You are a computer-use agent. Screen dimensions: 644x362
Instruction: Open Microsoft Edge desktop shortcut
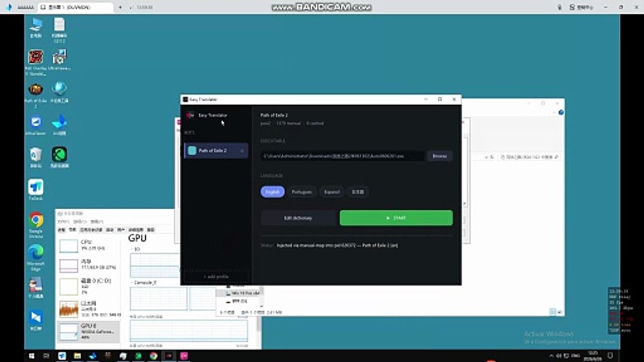point(36,257)
